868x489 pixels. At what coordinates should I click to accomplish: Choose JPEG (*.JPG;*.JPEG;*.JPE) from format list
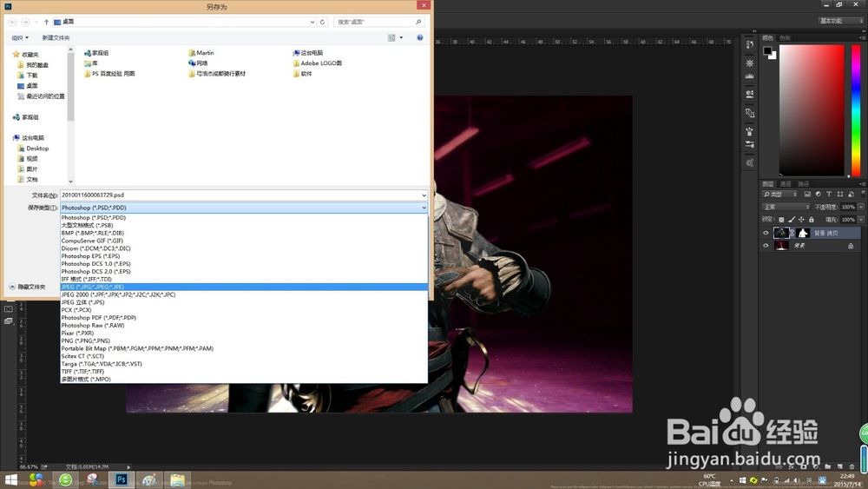(244, 287)
